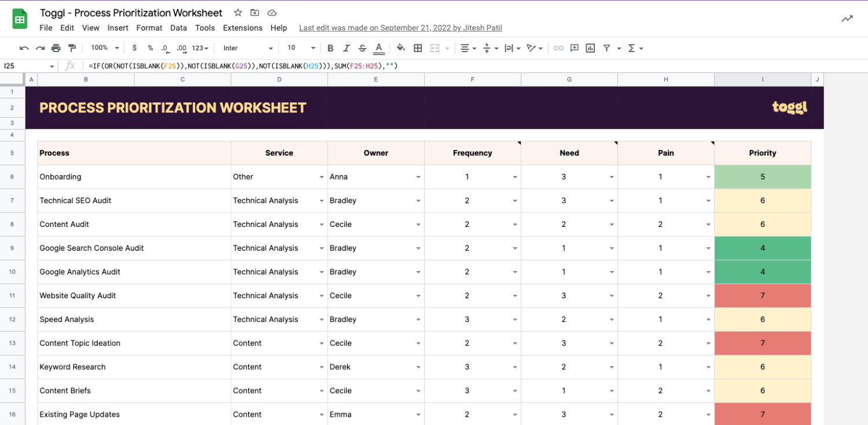The width and height of the screenshot is (868, 425).
Task: Click the create filter icon
Action: (606, 48)
